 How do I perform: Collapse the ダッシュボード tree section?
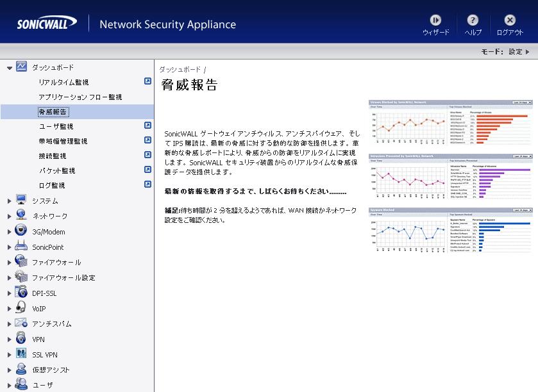click(10, 68)
